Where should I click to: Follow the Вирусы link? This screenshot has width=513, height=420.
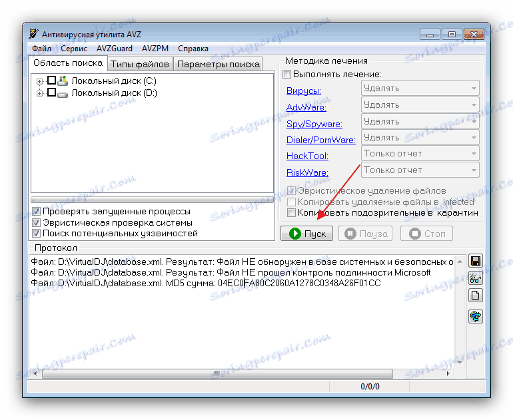coord(304,91)
